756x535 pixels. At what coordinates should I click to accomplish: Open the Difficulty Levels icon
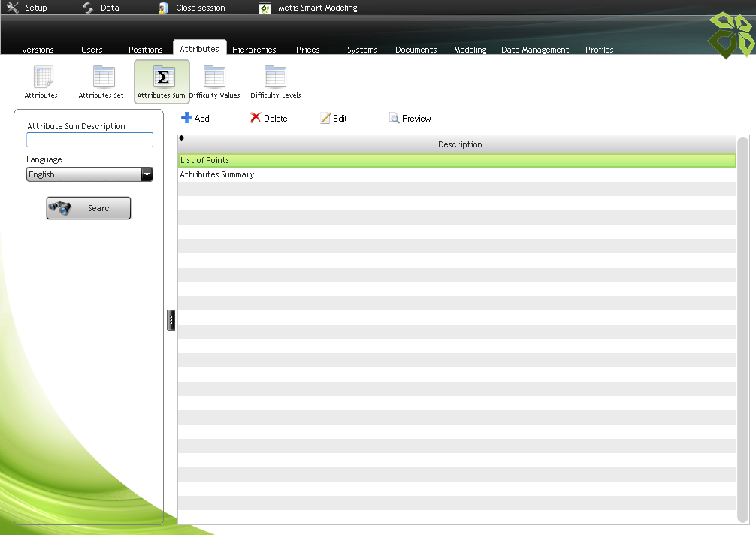(x=275, y=77)
